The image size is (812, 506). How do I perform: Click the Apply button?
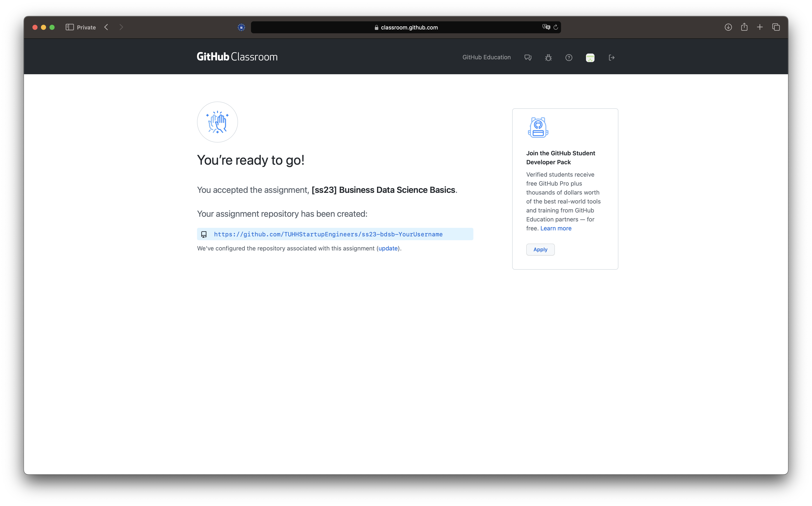pos(540,250)
